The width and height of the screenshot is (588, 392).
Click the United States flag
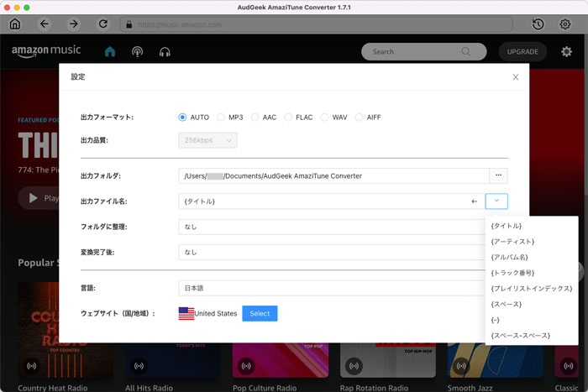pos(186,313)
